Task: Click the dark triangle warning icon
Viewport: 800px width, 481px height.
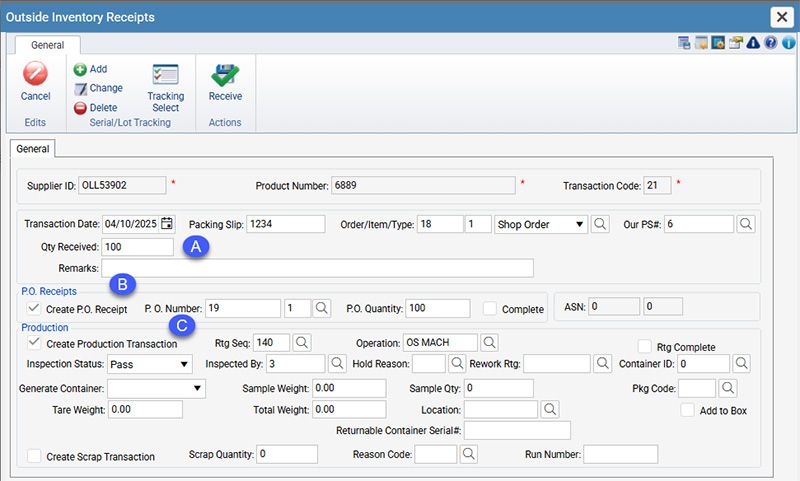Action: click(753, 43)
